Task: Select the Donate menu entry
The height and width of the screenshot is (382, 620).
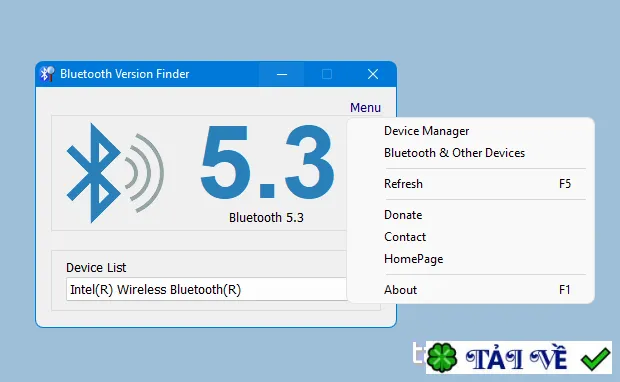Action: pos(471,215)
